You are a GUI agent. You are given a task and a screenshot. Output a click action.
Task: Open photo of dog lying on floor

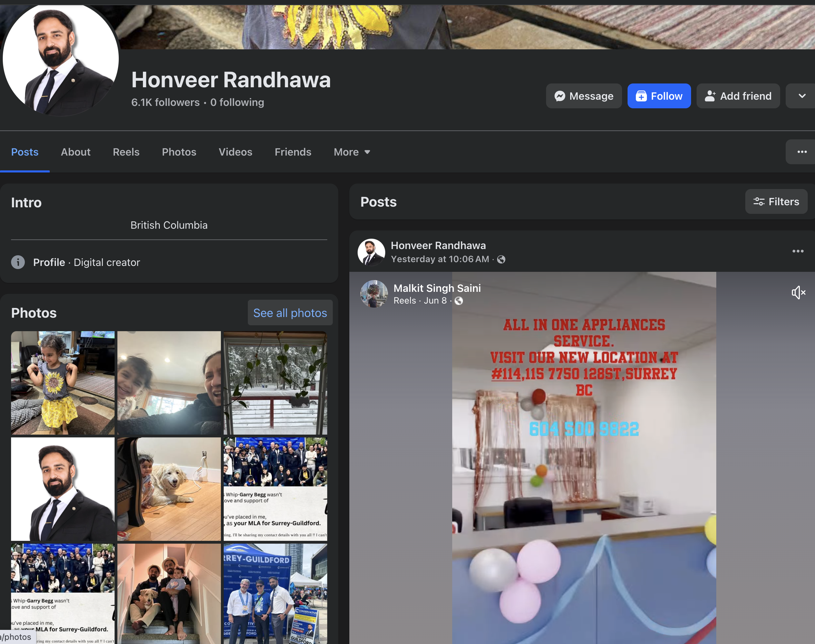point(169,489)
